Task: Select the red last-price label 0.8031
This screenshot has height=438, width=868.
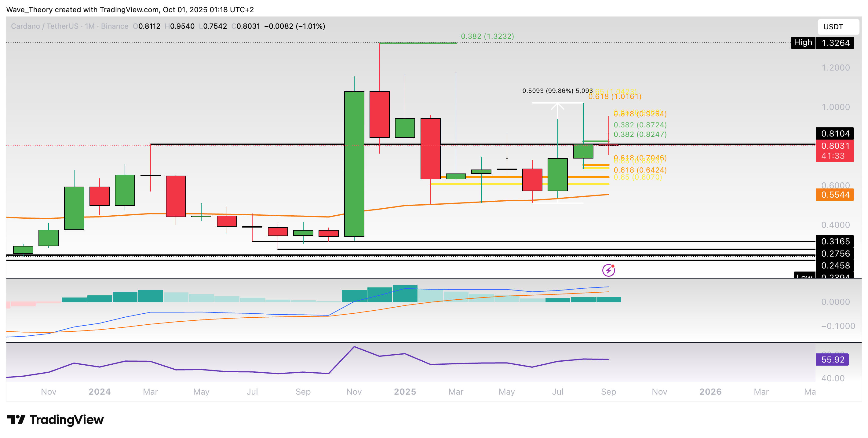Action: (836, 146)
